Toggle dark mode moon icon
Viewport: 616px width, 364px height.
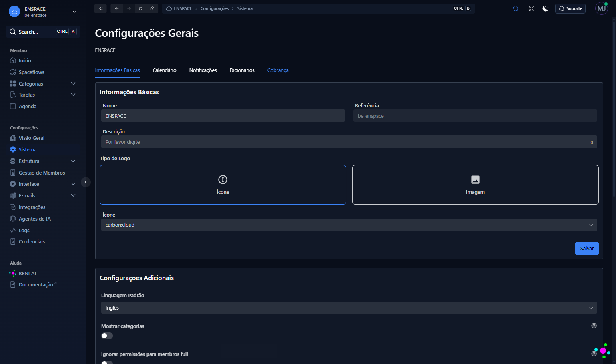(x=545, y=8)
